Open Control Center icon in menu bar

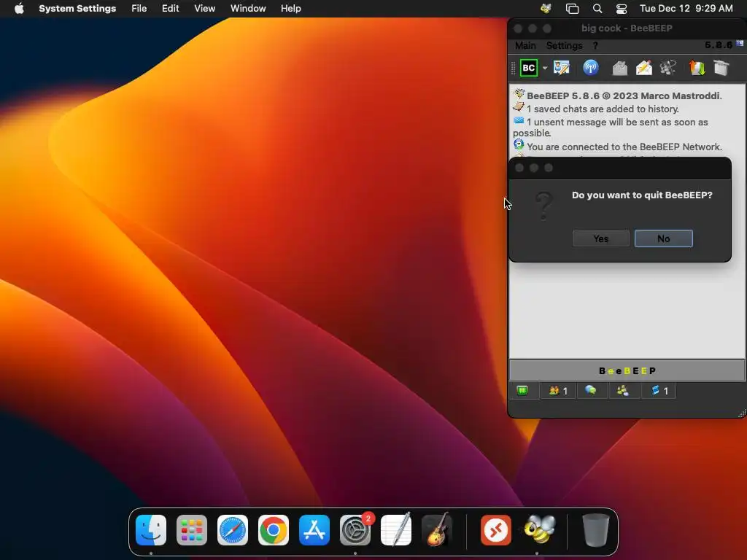tap(622, 8)
